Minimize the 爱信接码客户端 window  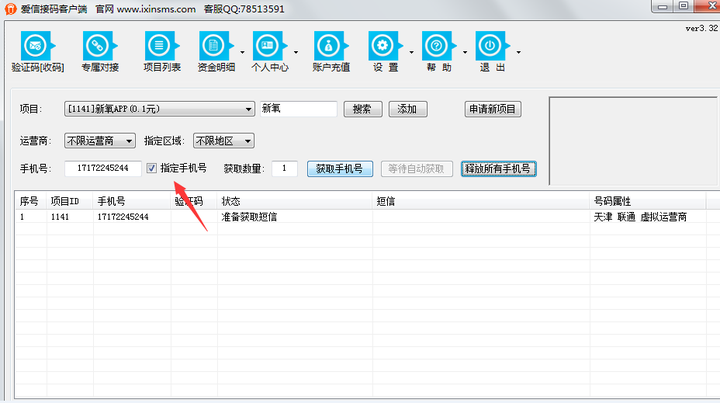[662, 6]
